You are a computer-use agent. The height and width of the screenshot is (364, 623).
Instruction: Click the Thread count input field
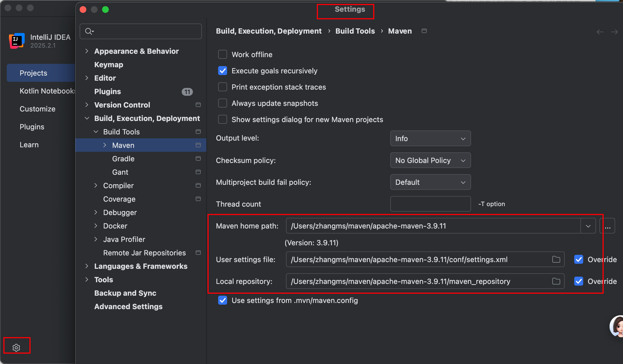pos(430,204)
